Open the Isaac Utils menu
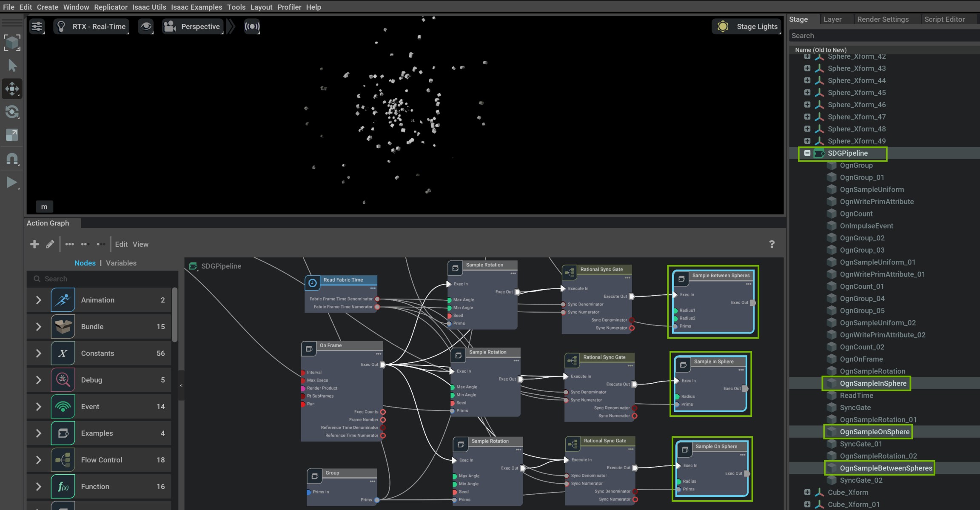Screen dimensions: 980x510 click(x=149, y=7)
